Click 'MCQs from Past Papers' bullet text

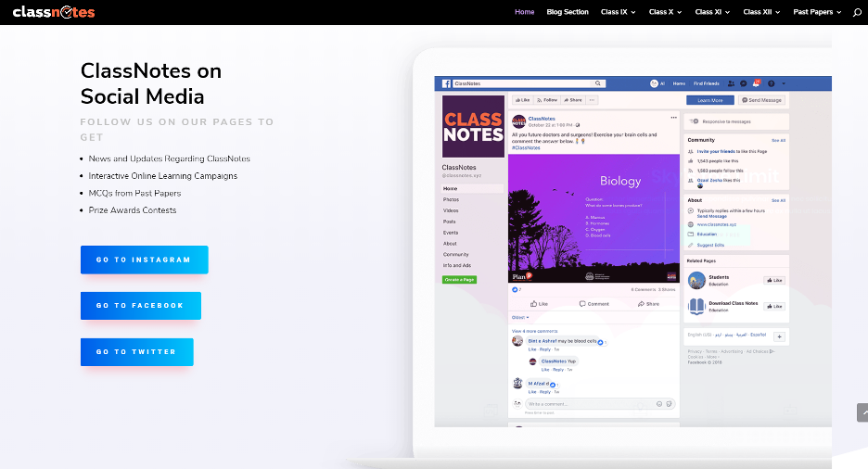pyautogui.click(x=134, y=193)
